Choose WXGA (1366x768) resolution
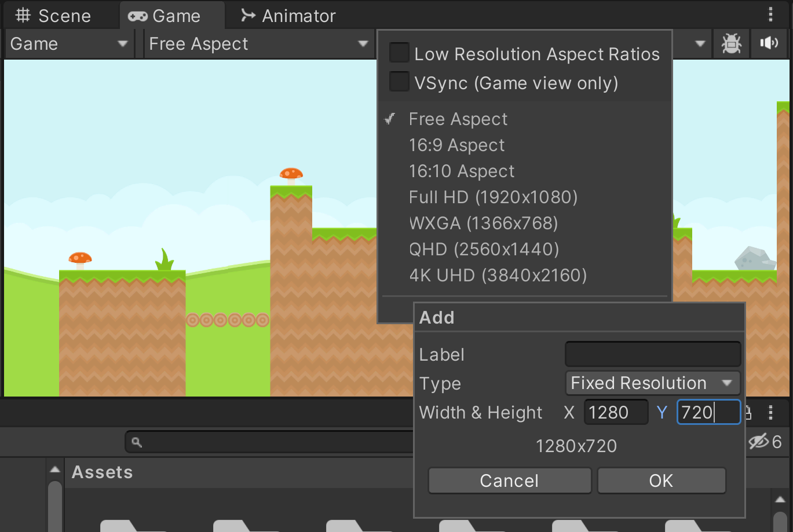Screen dimensions: 793x532 483,223
